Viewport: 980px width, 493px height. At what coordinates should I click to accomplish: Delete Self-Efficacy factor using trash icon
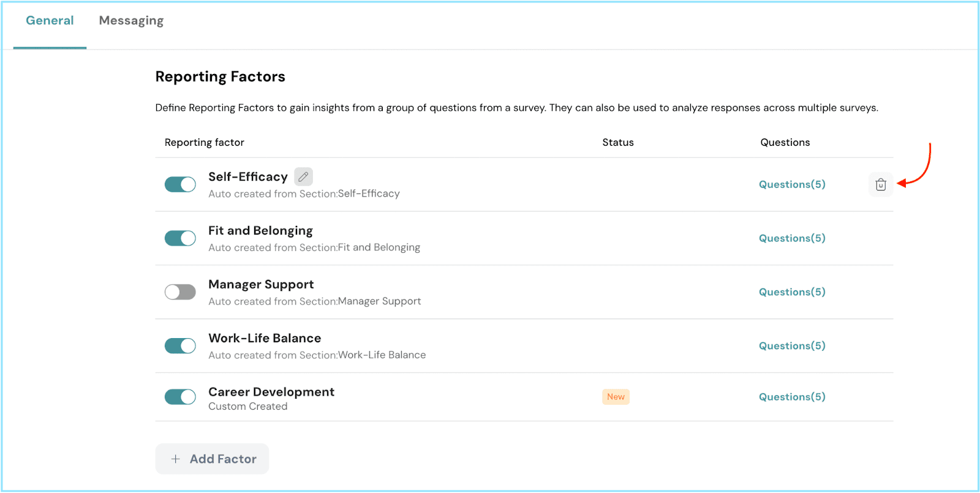coord(880,184)
